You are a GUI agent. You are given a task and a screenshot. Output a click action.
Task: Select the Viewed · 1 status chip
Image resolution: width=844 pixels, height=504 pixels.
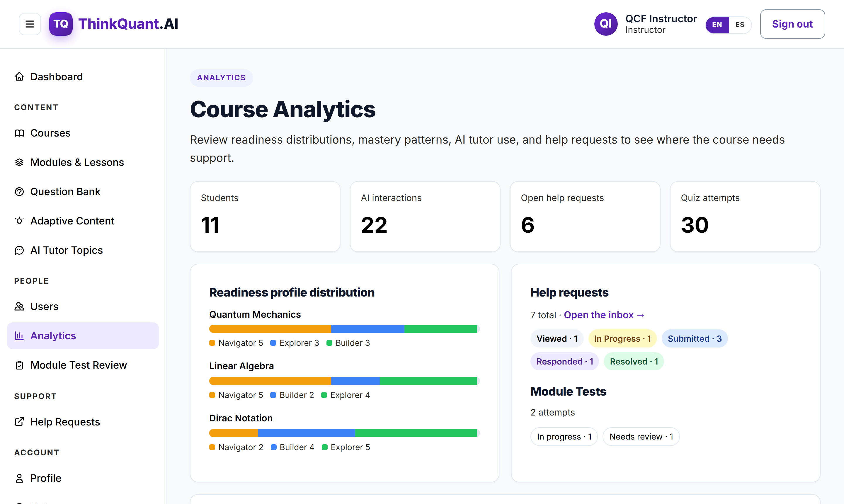[x=557, y=339]
